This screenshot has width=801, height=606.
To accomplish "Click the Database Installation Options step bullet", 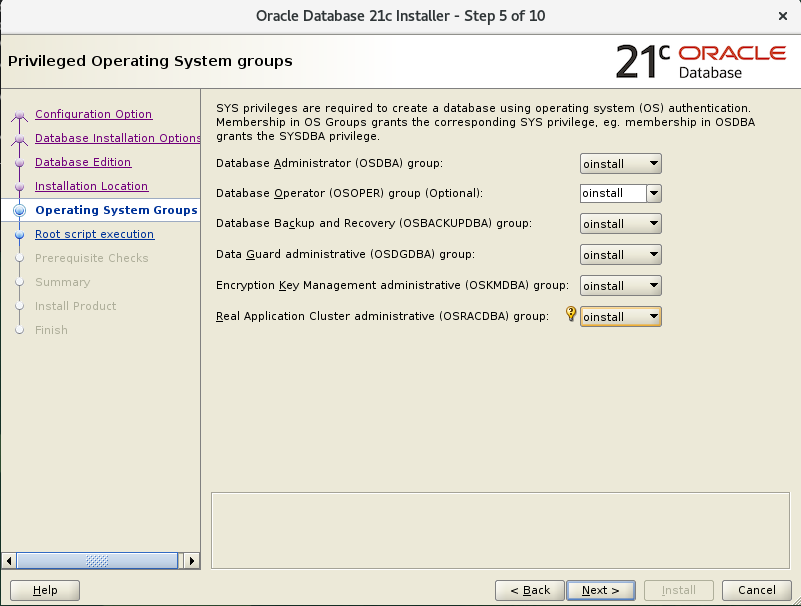I will pyautogui.click(x=19, y=139).
